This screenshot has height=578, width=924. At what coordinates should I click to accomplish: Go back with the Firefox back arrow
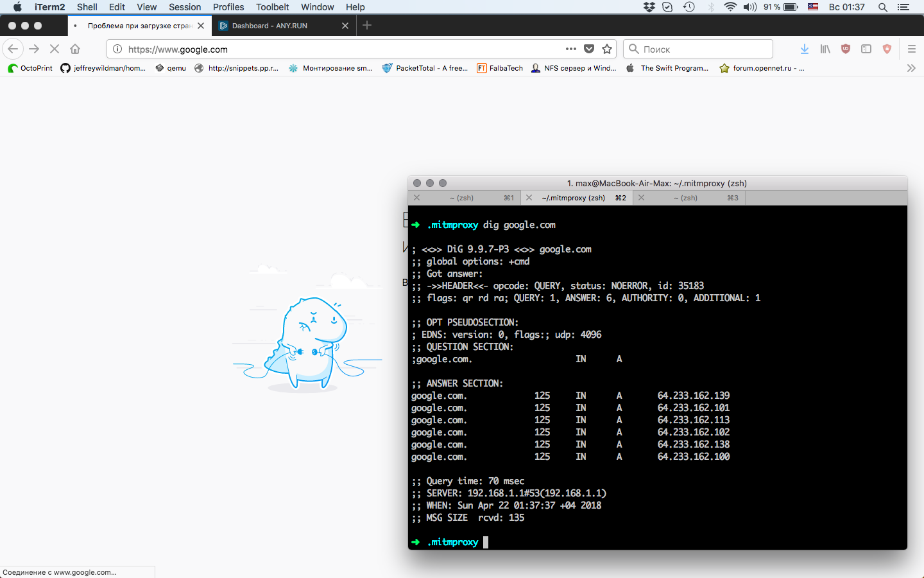[13, 49]
